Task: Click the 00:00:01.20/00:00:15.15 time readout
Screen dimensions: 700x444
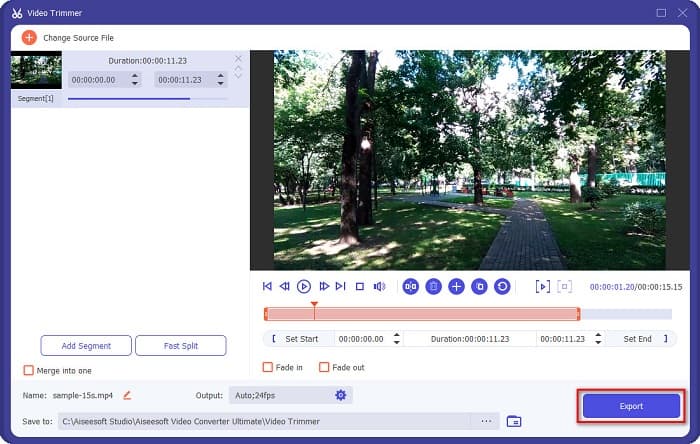Action: (x=636, y=287)
